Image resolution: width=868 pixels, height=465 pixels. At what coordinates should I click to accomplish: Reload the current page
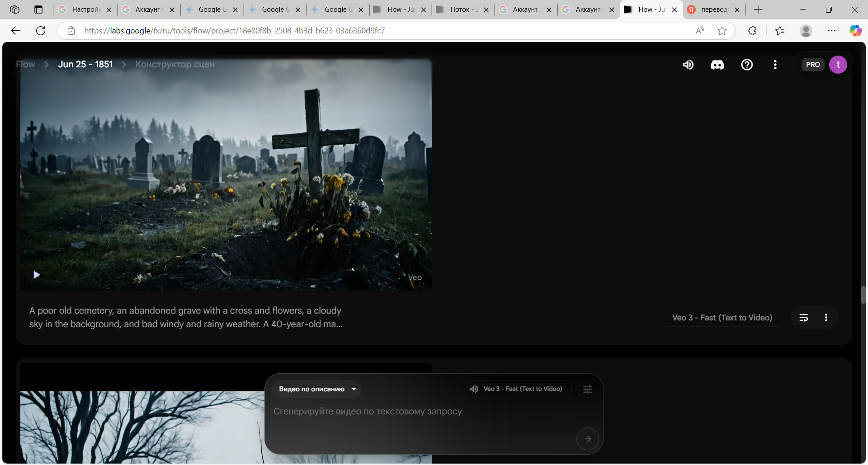[41, 31]
